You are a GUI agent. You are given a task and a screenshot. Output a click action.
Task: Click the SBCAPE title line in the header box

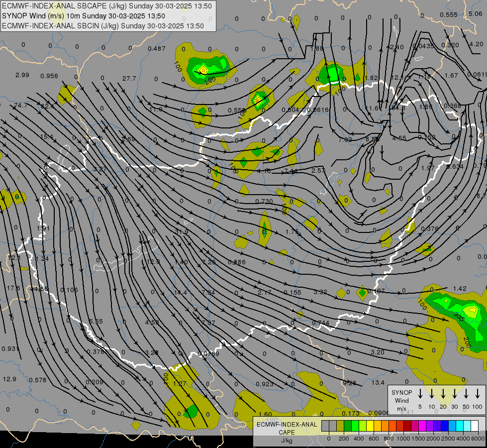107,6
